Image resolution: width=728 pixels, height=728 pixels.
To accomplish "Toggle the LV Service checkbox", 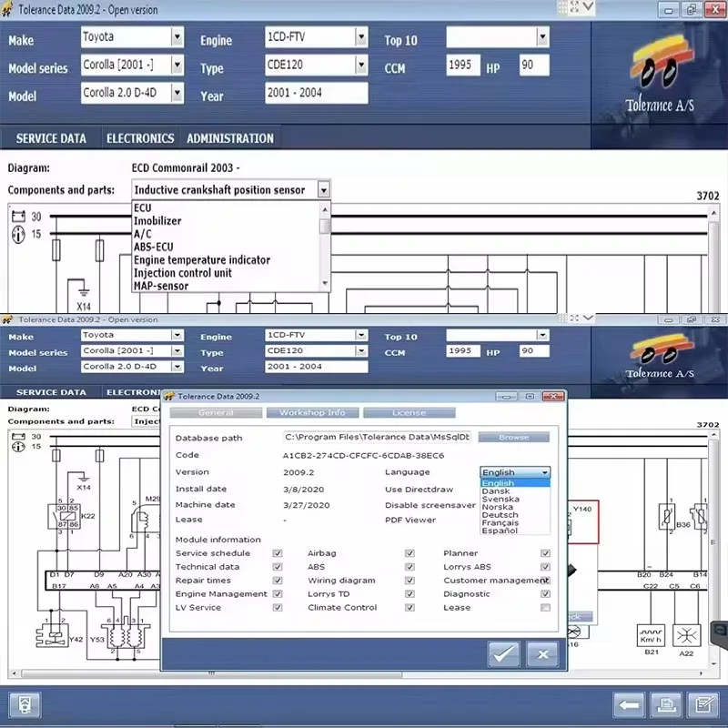I will point(278,607).
